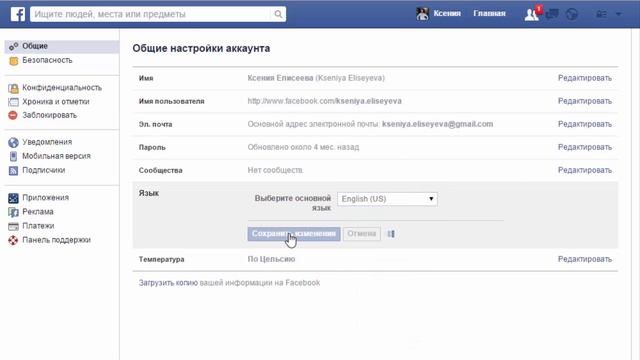Click the Приложения icon
640x360 pixels.
(13, 198)
